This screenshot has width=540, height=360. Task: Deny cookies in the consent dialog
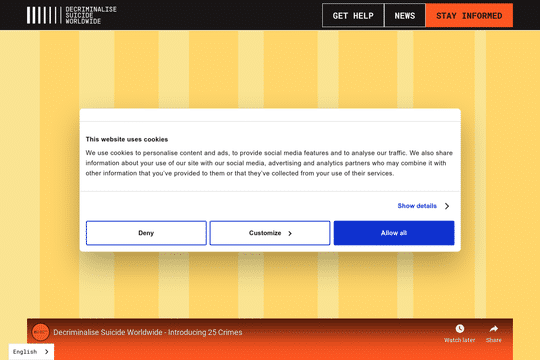pos(146,233)
